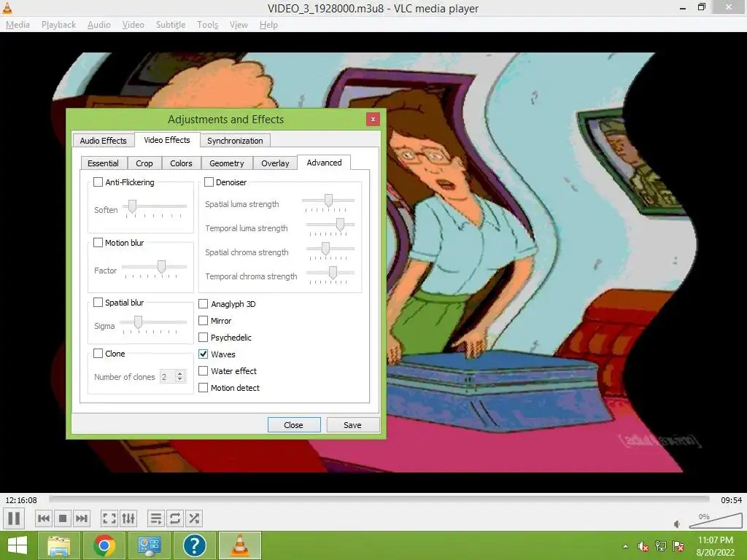Show the playlist icon

156,518
